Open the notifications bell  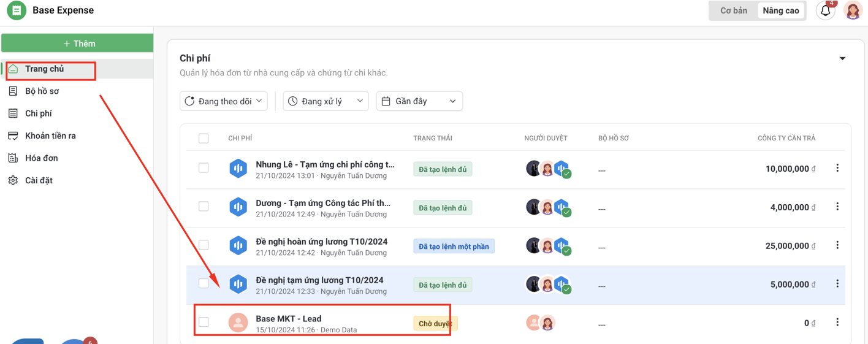pos(825,10)
